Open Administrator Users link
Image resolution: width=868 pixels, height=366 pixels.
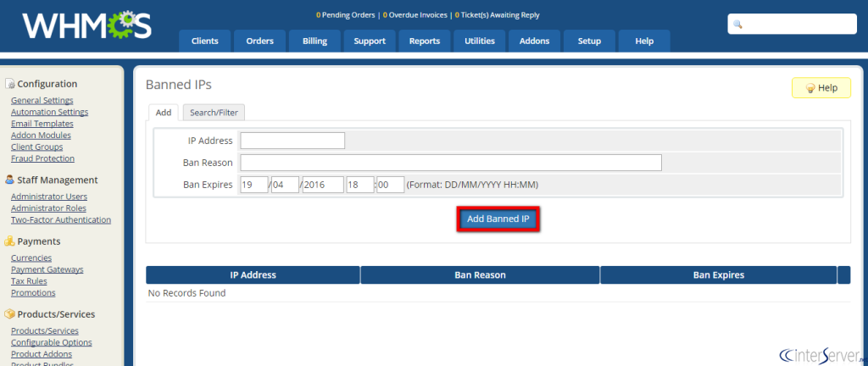point(49,197)
